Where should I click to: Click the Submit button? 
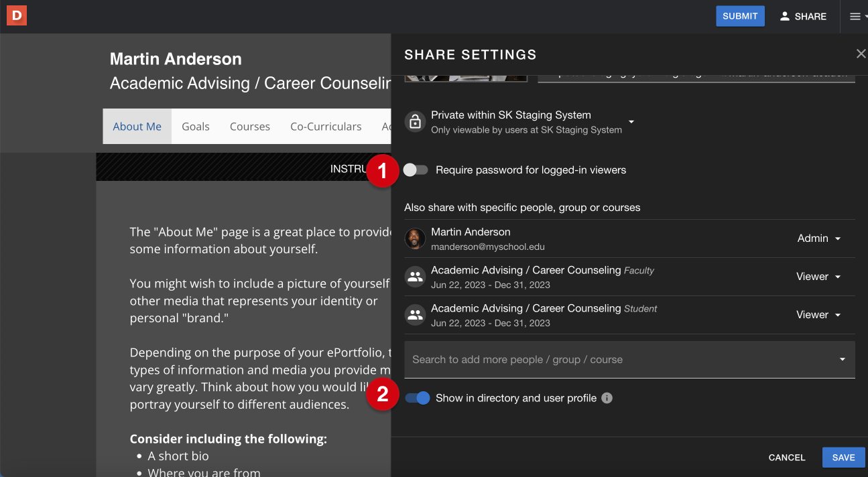click(x=740, y=16)
